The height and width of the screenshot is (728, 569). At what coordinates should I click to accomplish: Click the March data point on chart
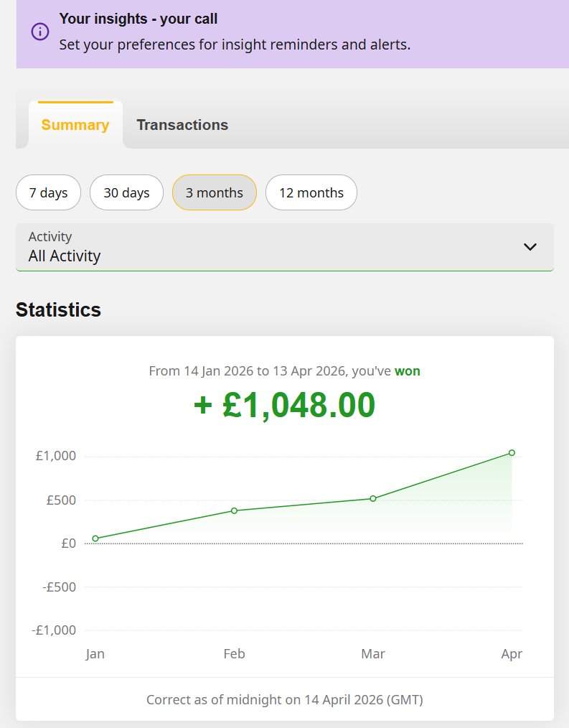click(x=373, y=498)
